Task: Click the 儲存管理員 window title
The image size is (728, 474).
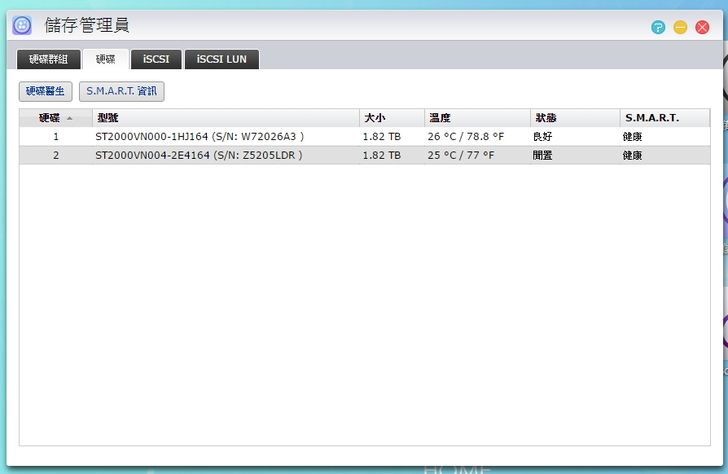Action: [x=87, y=26]
